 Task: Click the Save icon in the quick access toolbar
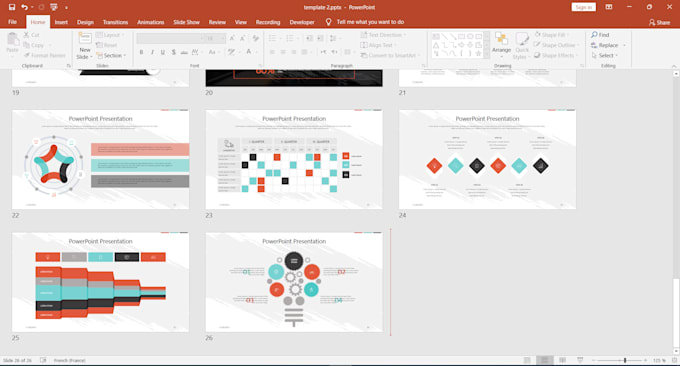pyautogui.click(x=12, y=7)
